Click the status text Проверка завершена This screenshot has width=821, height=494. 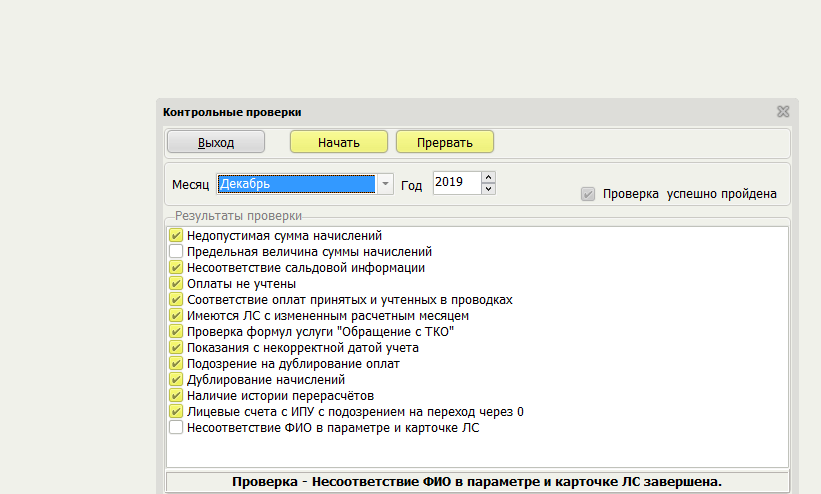(477, 481)
